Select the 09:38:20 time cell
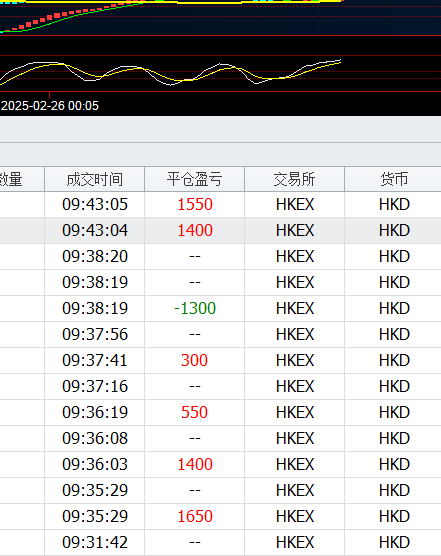 tap(95, 256)
